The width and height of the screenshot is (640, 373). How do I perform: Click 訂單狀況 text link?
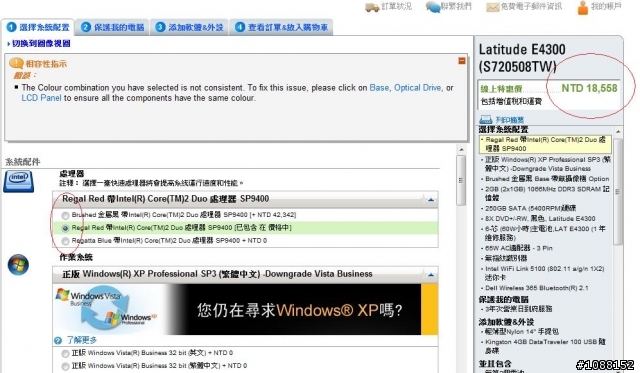pyautogui.click(x=396, y=7)
